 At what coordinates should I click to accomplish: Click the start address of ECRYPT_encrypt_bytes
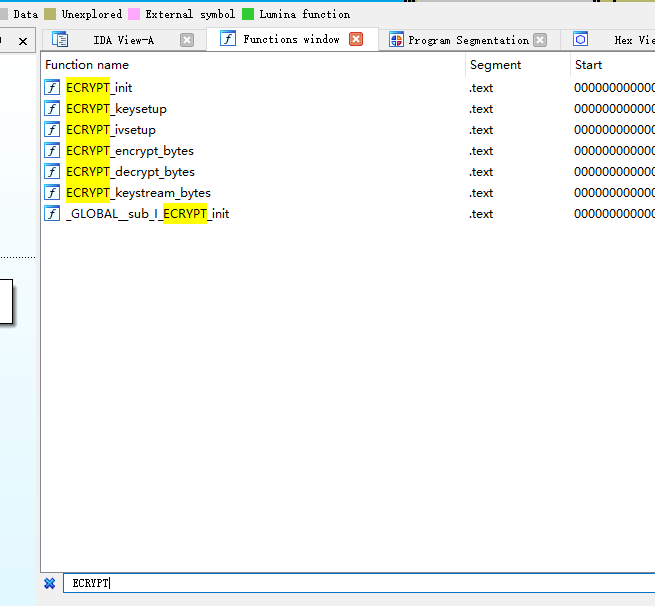click(x=614, y=150)
